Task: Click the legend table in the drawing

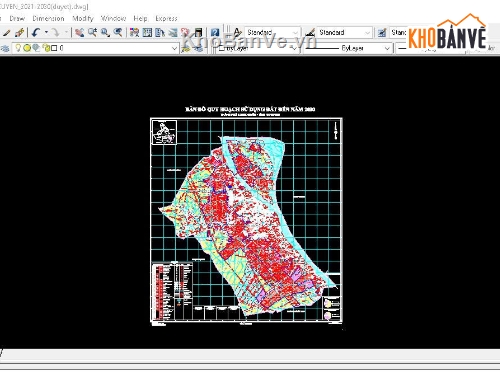Action: coord(173,292)
